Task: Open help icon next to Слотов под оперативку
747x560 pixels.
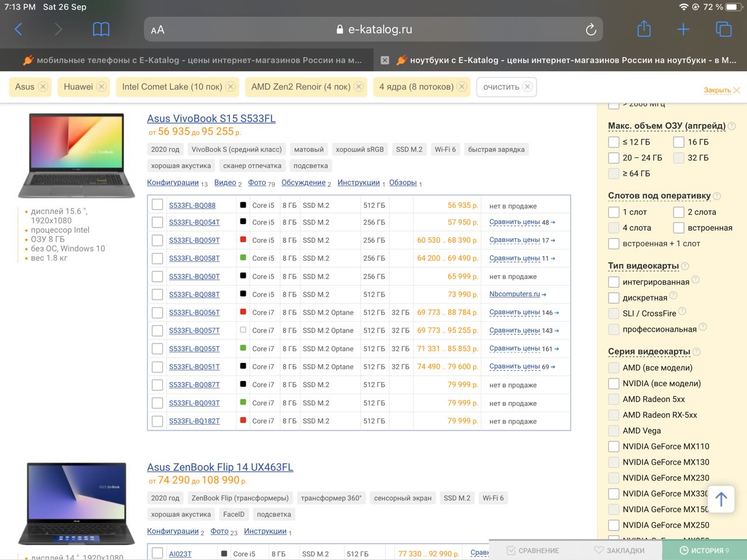Action: coord(717,196)
